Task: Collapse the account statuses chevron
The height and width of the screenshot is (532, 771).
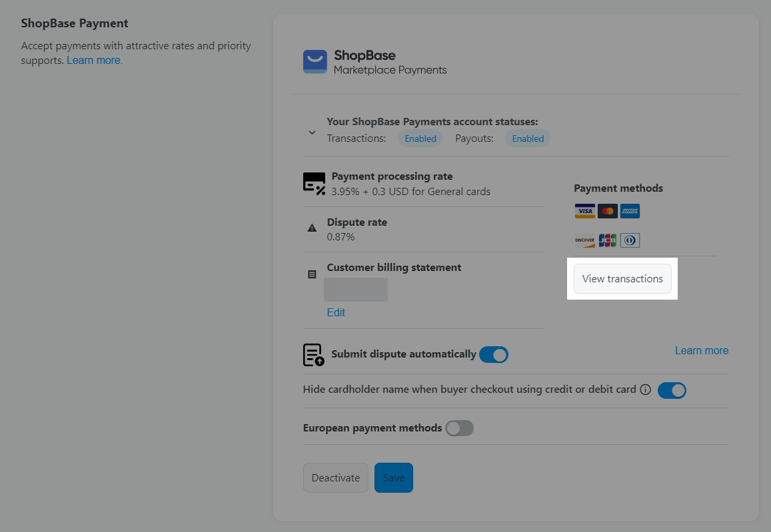Action: click(312, 133)
